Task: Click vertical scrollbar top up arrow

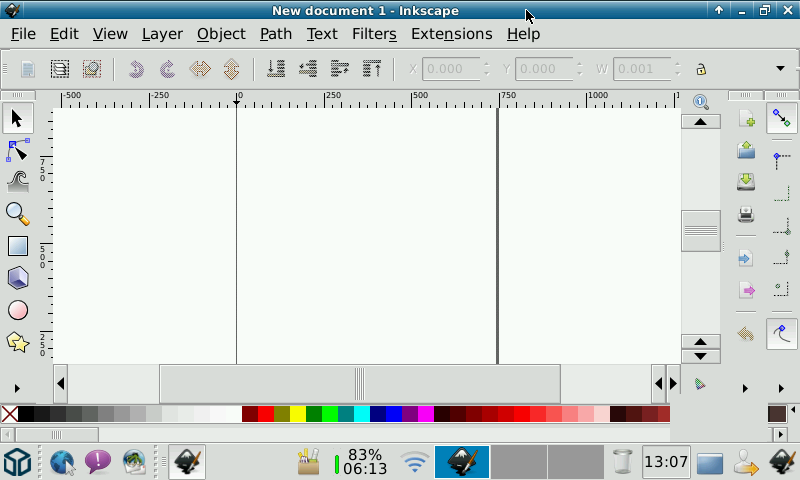Action: pos(701,121)
